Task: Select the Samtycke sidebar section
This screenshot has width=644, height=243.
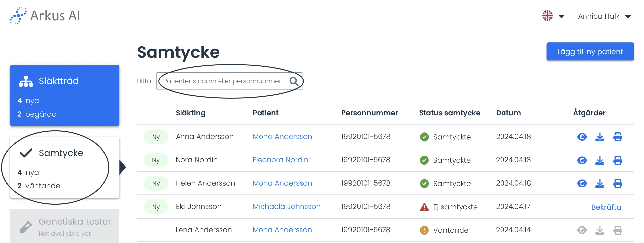Action: (x=64, y=168)
